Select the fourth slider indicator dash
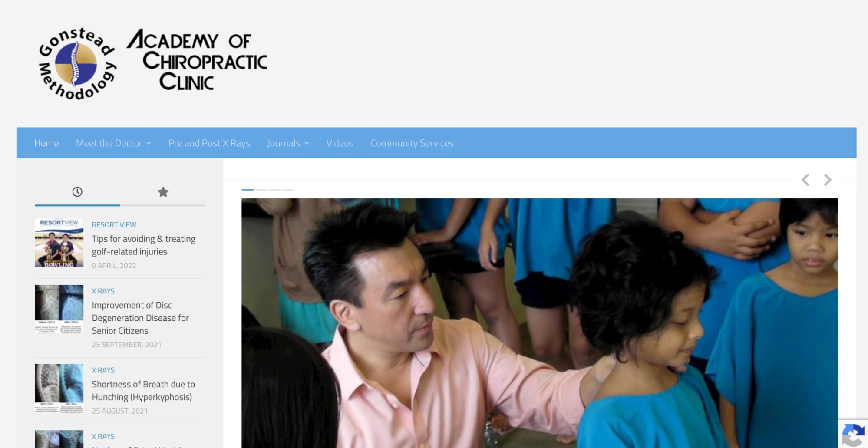Image resolution: width=868 pixels, height=448 pixels. click(x=288, y=190)
